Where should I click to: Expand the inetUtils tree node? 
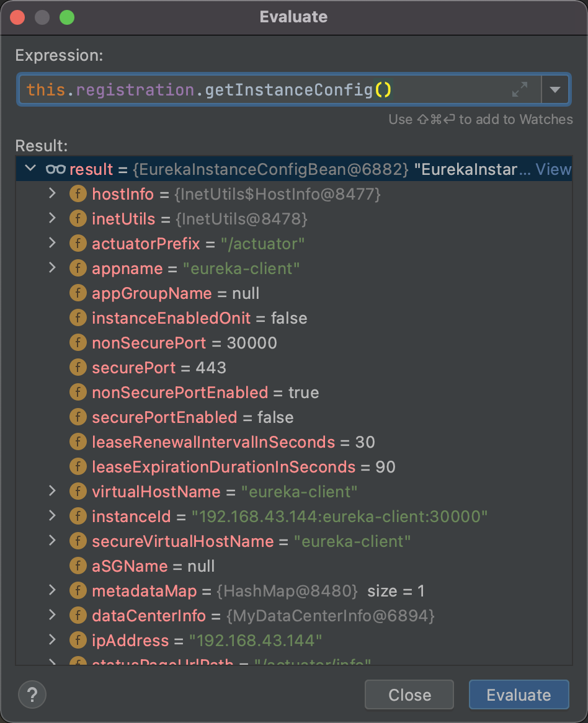coord(53,219)
